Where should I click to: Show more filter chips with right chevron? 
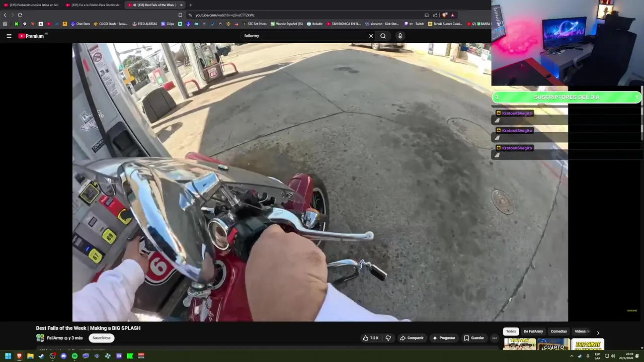[598, 332]
